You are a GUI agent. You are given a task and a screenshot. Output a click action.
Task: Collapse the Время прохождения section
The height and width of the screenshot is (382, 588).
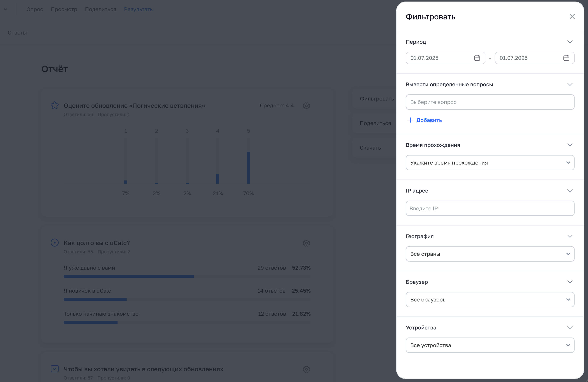pyautogui.click(x=570, y=145)
